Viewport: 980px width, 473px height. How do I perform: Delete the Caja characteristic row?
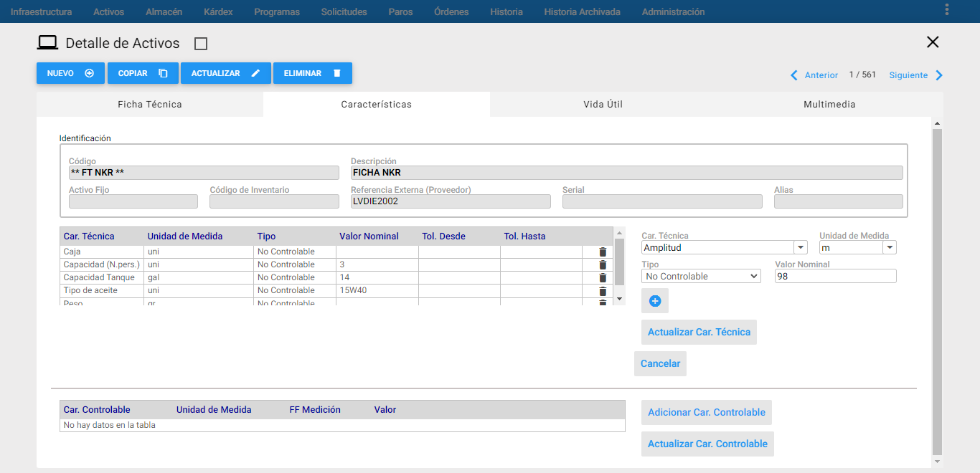click(x=603, y=252)
